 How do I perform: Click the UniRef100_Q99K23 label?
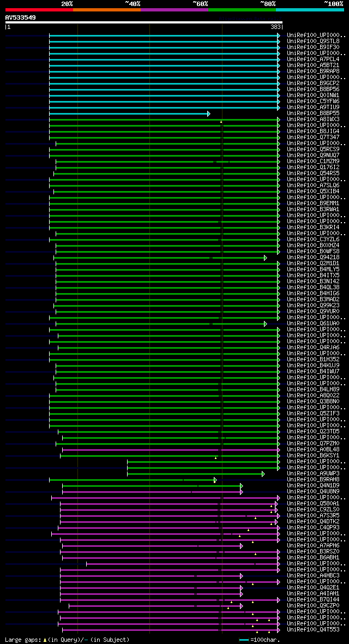[313, 305]
